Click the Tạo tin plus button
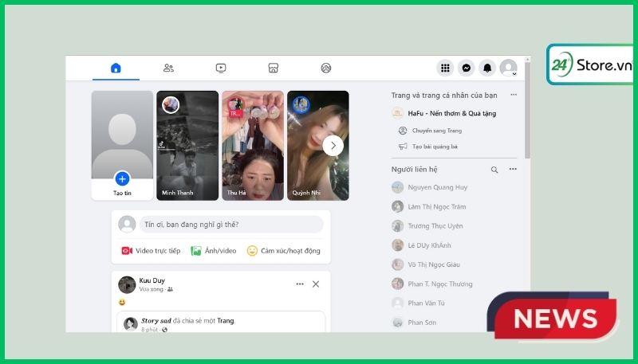 122,178
